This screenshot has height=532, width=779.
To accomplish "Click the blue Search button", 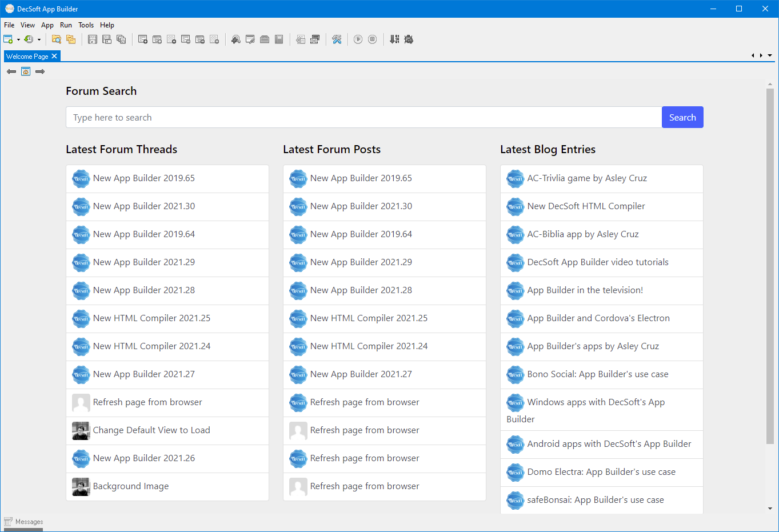I will tap(682, 117).
